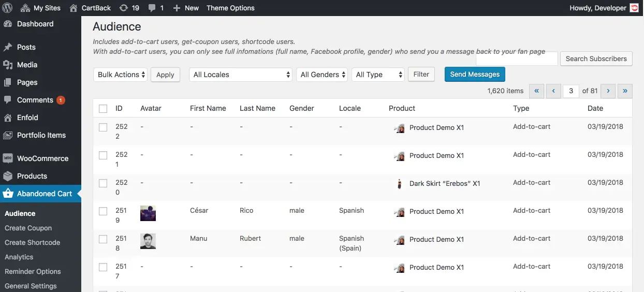Open the All Genders dropdown
The width and height of the screenshot is (644, 292).
(x=323, y=75)
